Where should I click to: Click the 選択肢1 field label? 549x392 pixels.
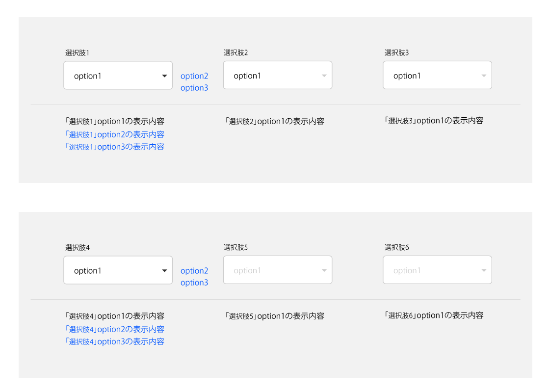pyautogui.click(x=77, y=53)
